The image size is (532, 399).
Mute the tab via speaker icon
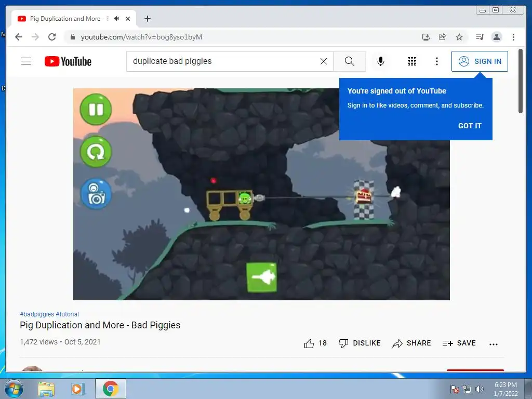coord(117,19)
